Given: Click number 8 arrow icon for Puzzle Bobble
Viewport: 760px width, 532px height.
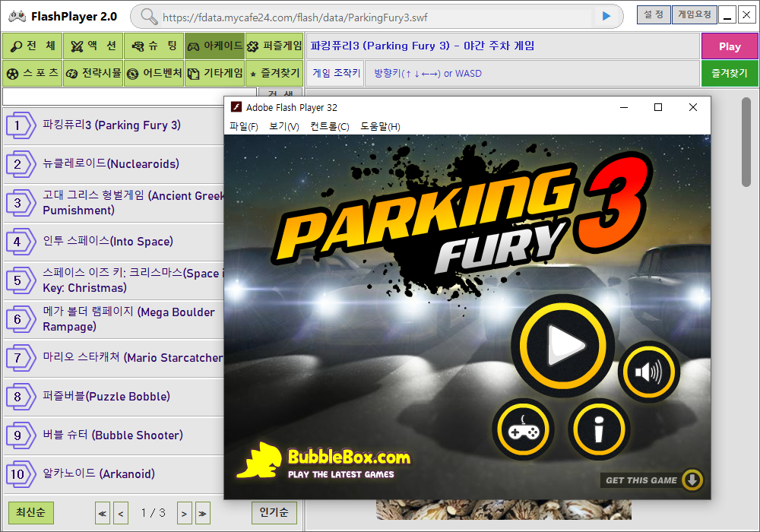Looking at the screenshot, I should [21, 397].
